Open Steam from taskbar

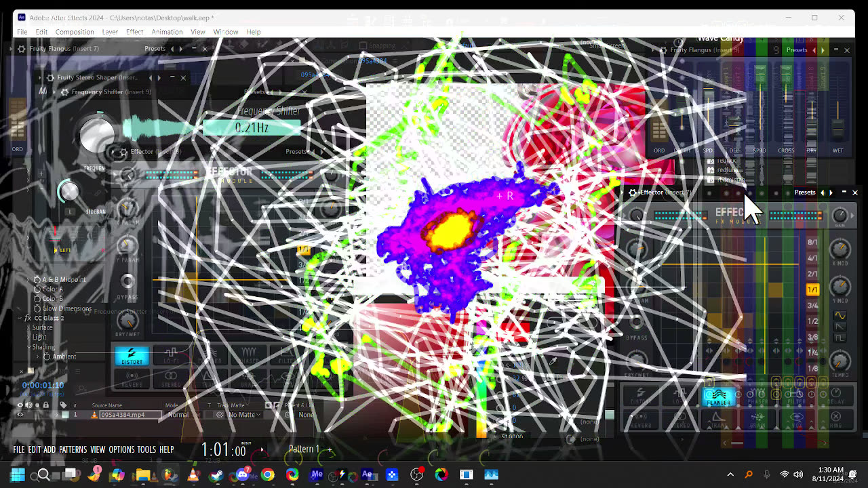217,474
